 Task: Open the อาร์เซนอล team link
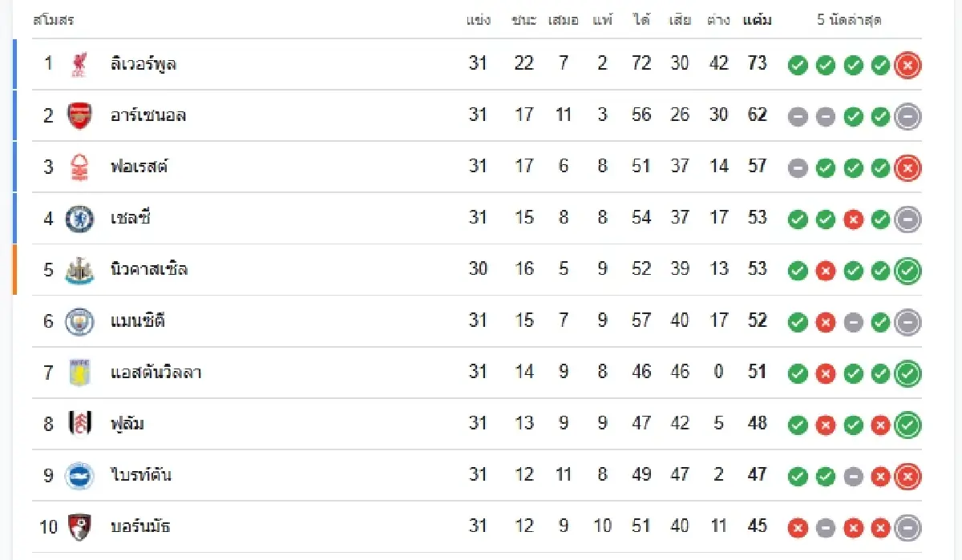tap(148, 115)
